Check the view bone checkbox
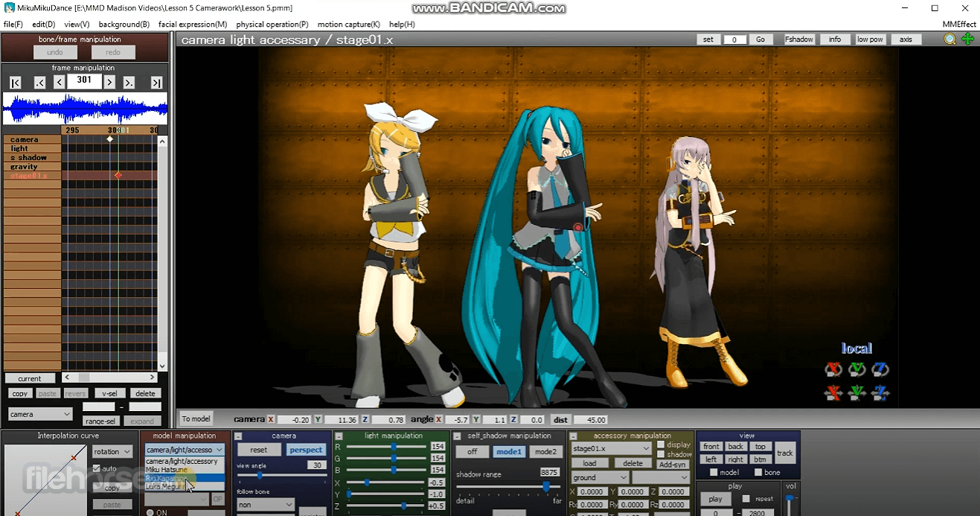The width and height of the screenshot is (980, 516). tap(758, 472)
